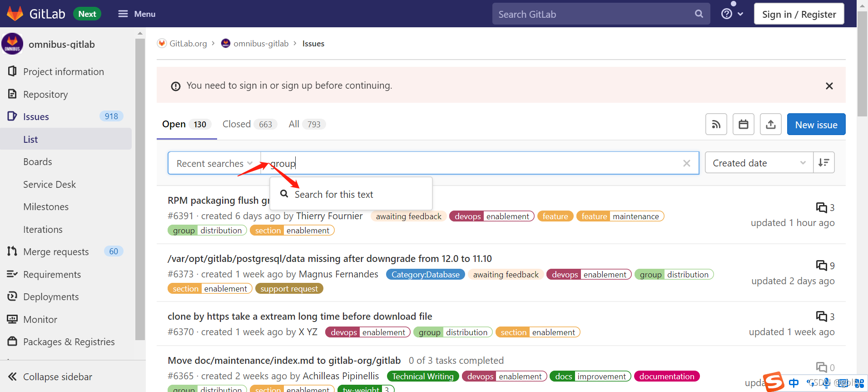The width and height of the screenshot is (868, 392).
Task: Click the support request label
Action: [289, 289]
